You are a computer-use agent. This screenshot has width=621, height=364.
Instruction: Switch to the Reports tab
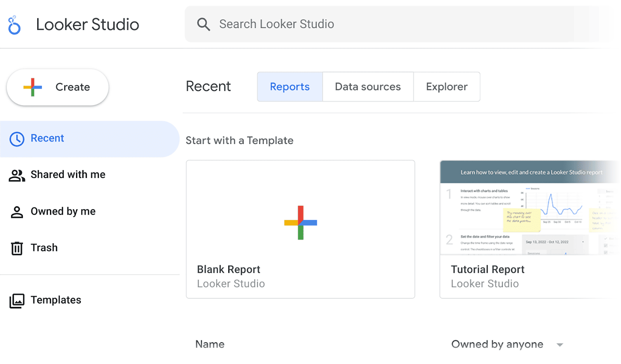click(x=290, y=87)
